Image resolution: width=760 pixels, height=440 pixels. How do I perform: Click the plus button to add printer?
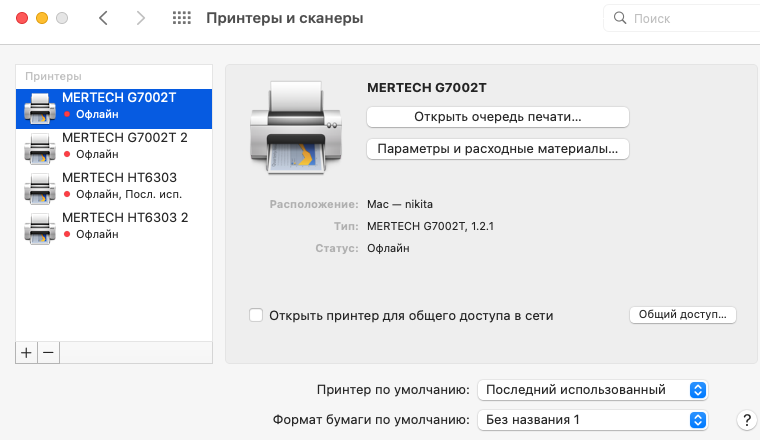[x=27, y=352]
